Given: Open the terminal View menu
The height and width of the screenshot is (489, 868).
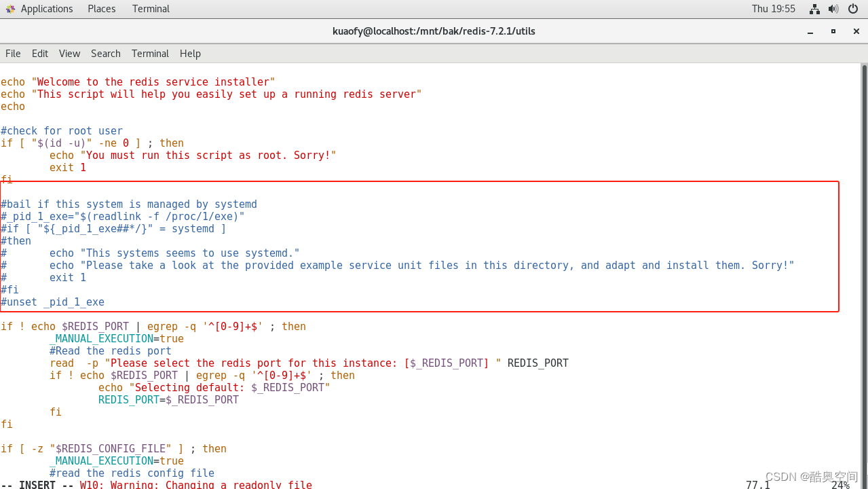Looking at the screenshot, I should tap(69, 54).
